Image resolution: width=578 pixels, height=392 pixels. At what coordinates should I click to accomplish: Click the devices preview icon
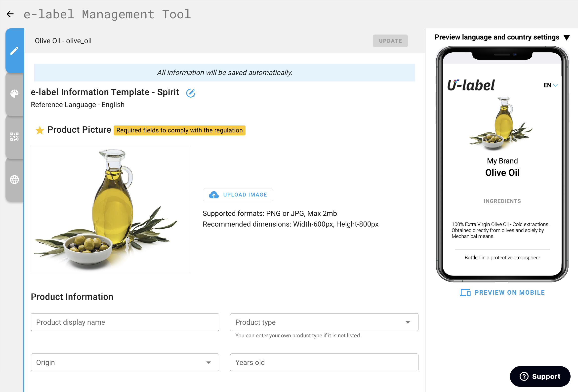click(465, 293)
